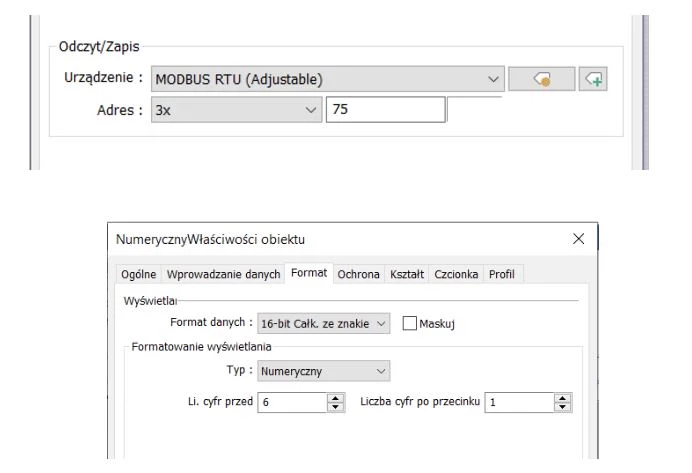Decrease the Li. cyfr przed value with the down arrow
Image resolution: width=692 pixels, height=473 pixels.
pos(335,407)
